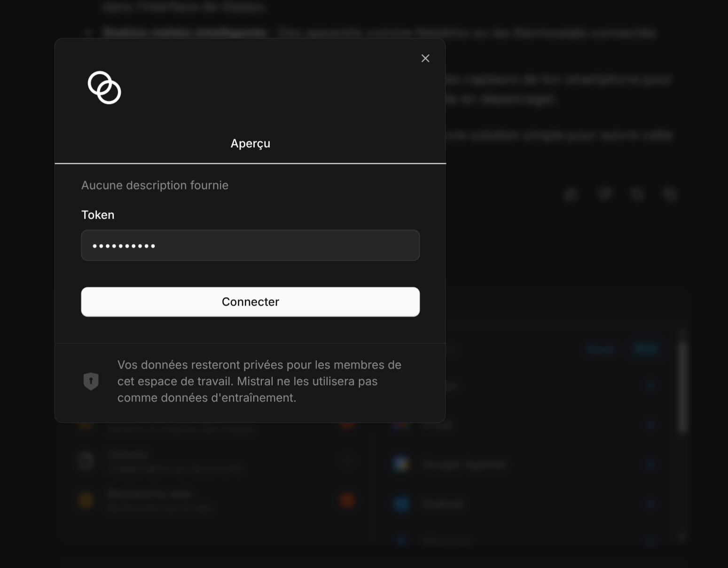Click the Mistral data privacy notice text
Screen dimensions: 728x568
pyautogui.click(x=259, y=381)
